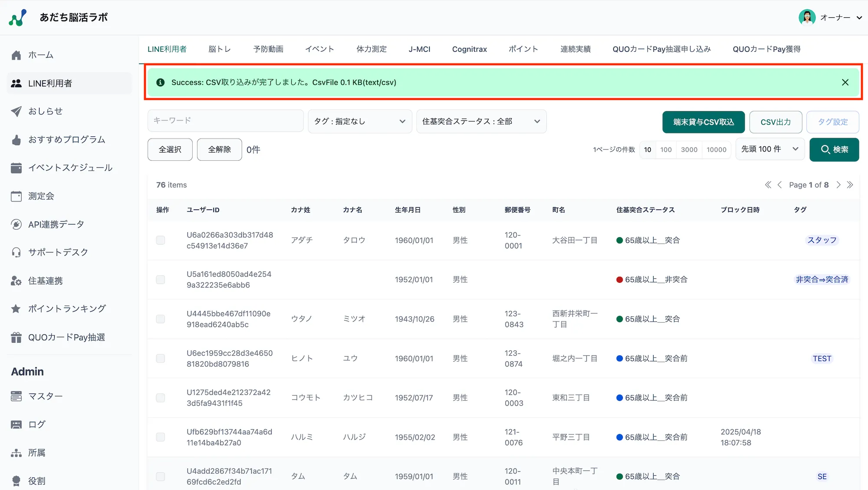Open the 脳トレ tab

(x=220, y=49)
